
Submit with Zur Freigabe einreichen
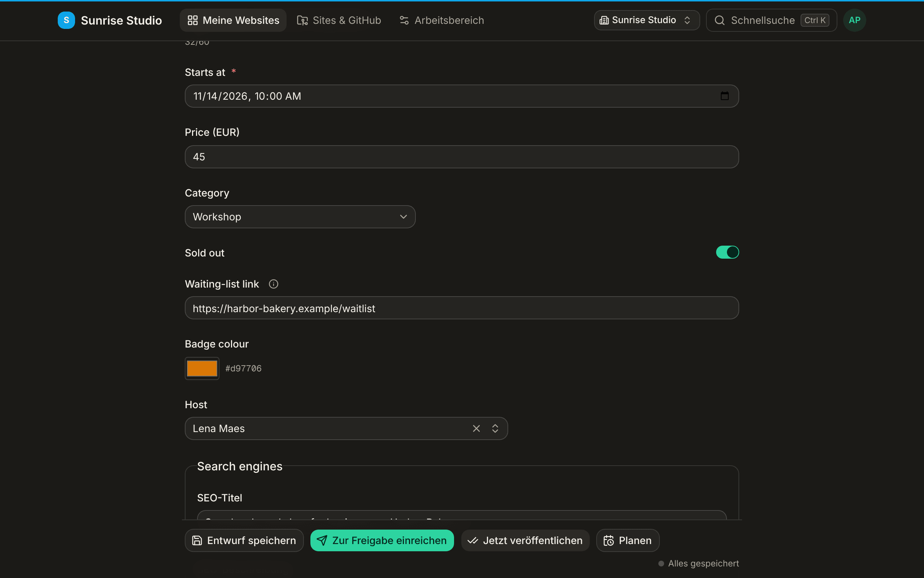pyautogui.click(x=382, y=540)
